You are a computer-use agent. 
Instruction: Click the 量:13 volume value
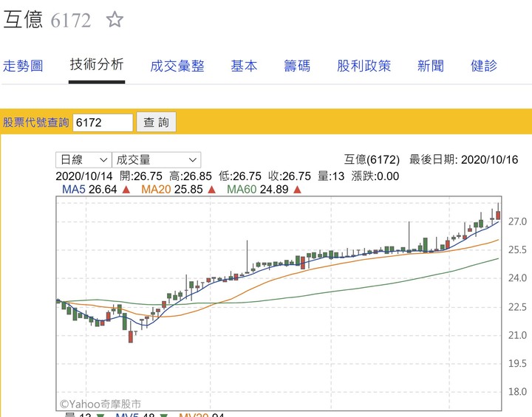click(x=331, y=176)
